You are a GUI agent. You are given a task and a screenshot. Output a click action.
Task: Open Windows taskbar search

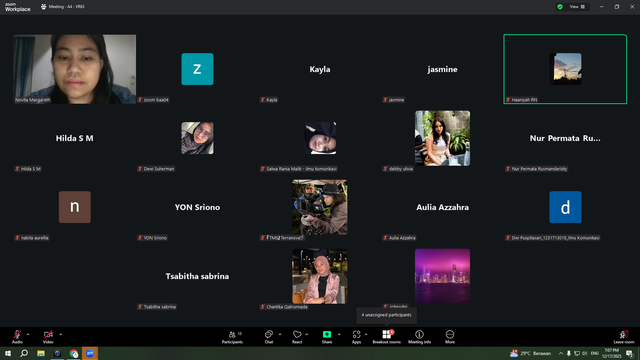24,353
